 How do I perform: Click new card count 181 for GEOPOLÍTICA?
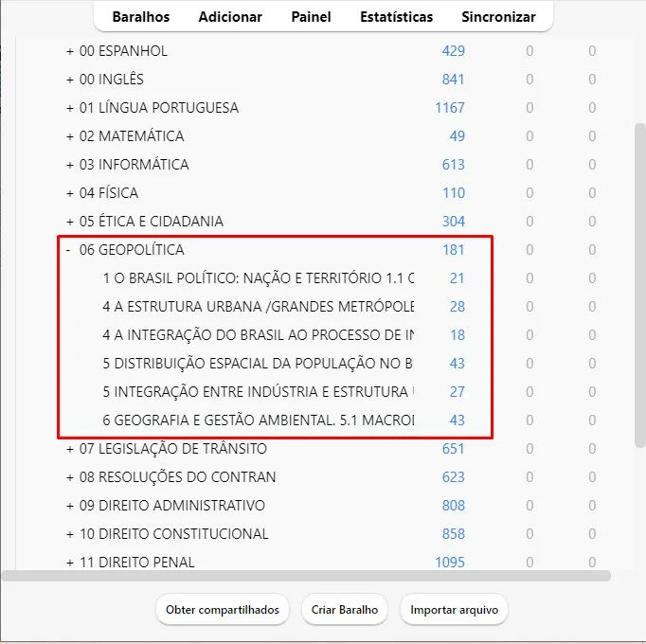click(x=454, y=250)
